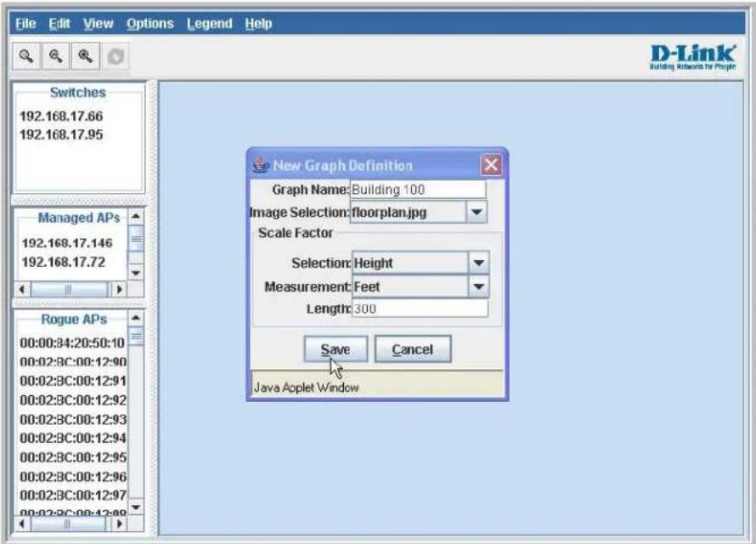Select rogue AP 00:02:BC:00:12:90
The width and height of the screenshot is (756, 544).
coord(72,362)
